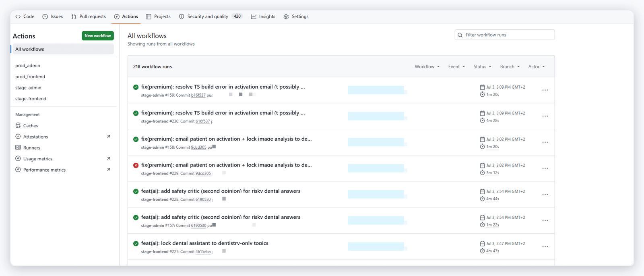Click the Runners server icon

[x=18, y=147]
